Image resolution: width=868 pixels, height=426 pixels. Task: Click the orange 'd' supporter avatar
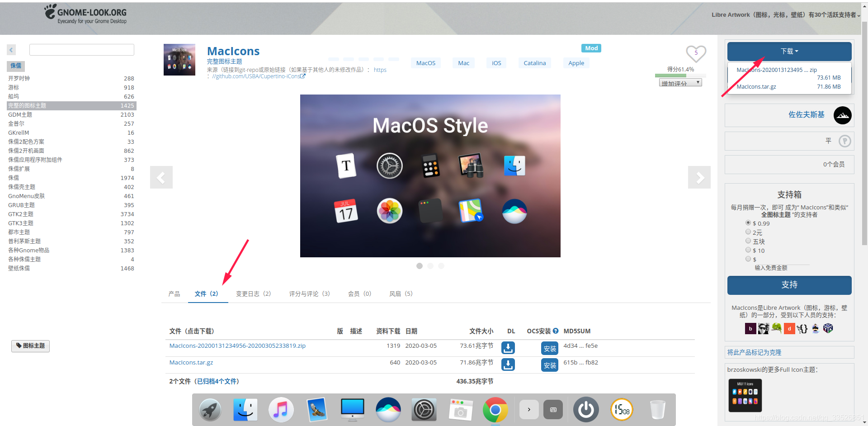789,329
